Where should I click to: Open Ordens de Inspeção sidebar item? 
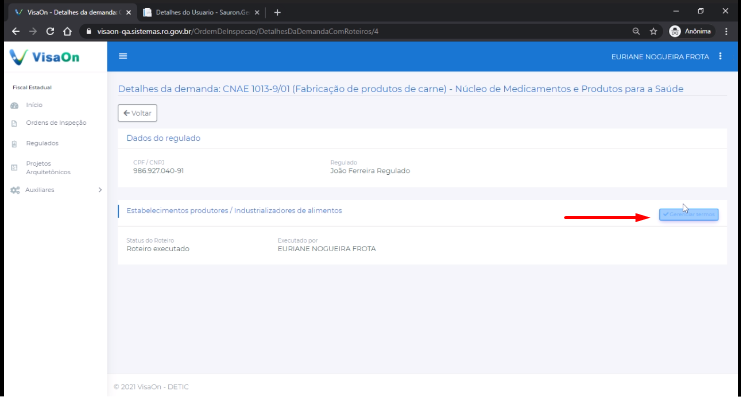pos(56,123)
